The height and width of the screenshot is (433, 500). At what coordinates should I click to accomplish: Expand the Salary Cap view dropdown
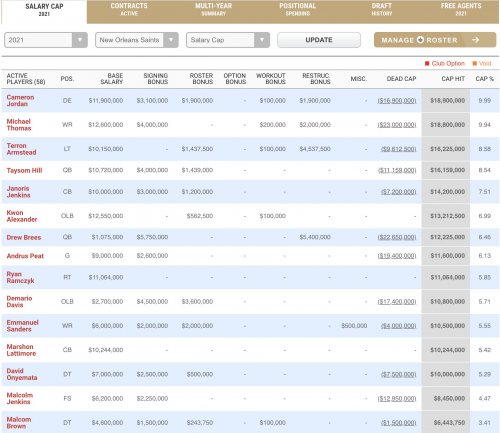[228, 40]
